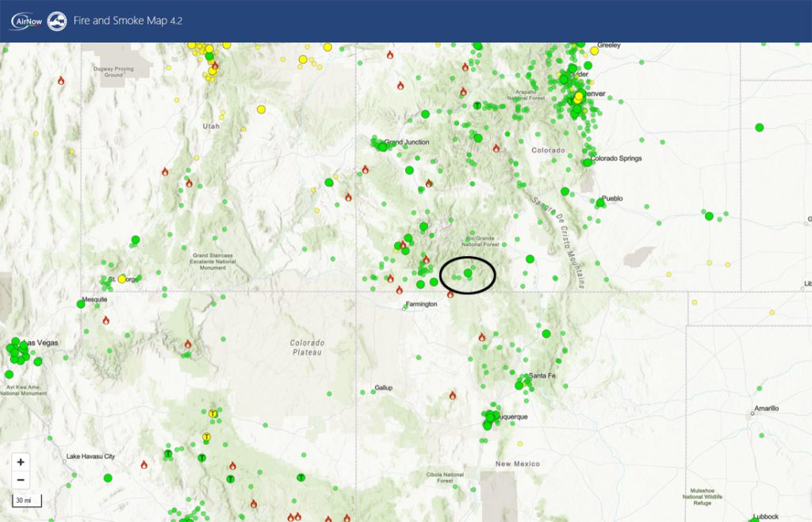
Task: Select large yellow monitor above Utah label
Action: (x=262, y=109)
